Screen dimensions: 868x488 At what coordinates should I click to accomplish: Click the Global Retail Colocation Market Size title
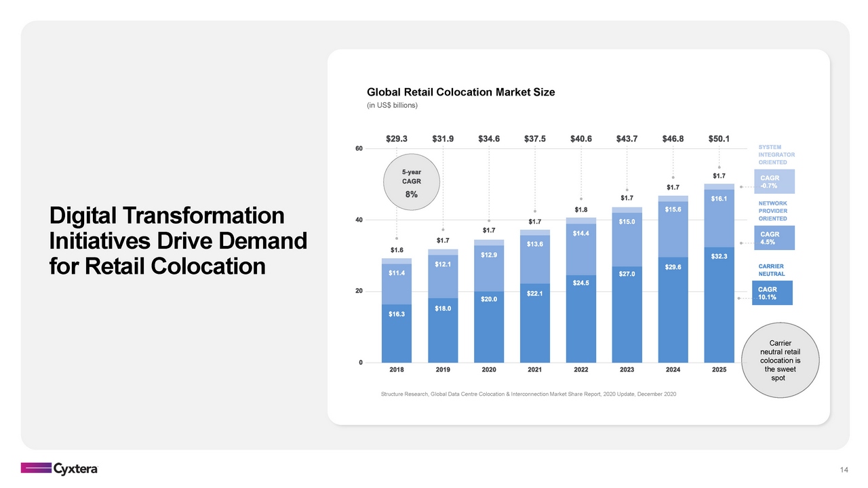point(460,92)
